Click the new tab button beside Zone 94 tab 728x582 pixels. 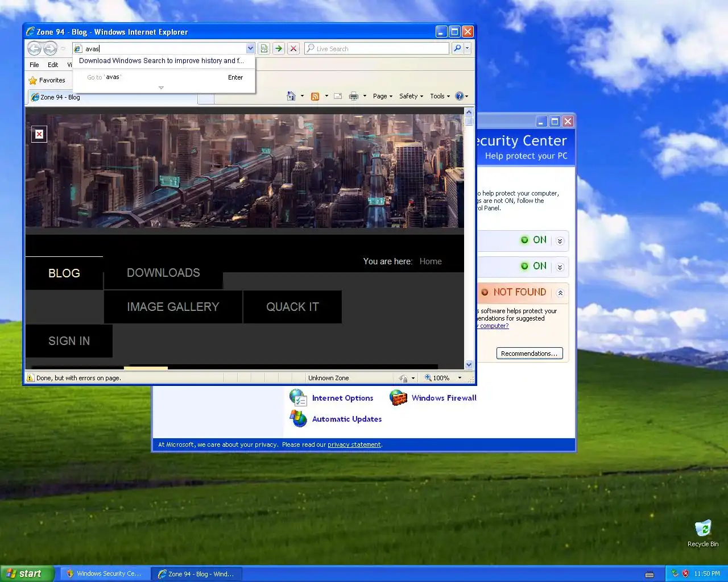pyautogui.click(x=206, y=99)
